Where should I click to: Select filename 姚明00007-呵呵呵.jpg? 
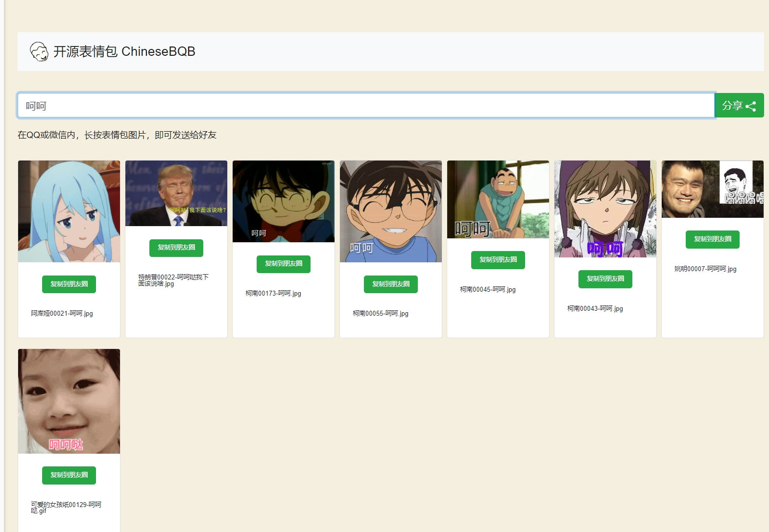point(705,269)
